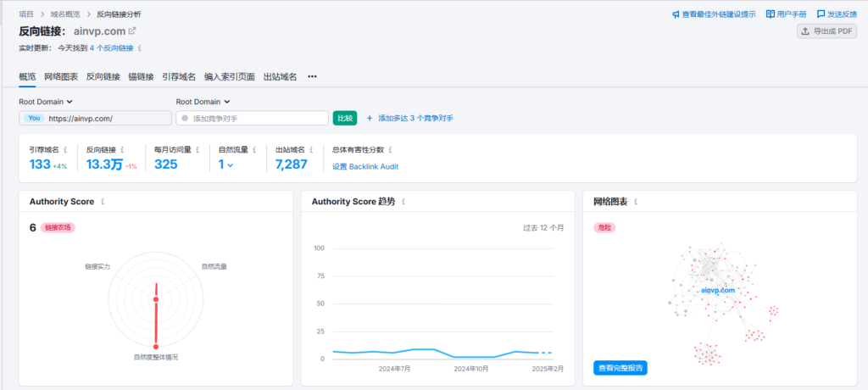Click the 危险 badge in network card

click(604, 228)
